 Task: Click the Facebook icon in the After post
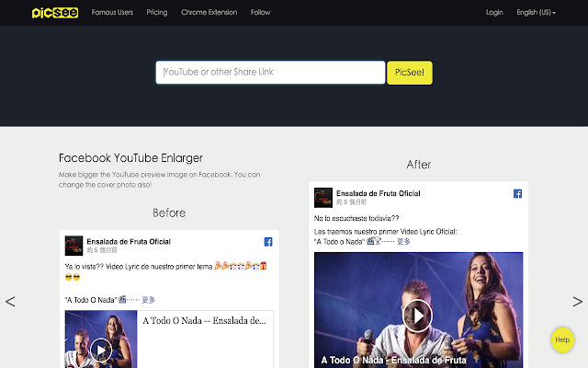click(x=517, y=194)
